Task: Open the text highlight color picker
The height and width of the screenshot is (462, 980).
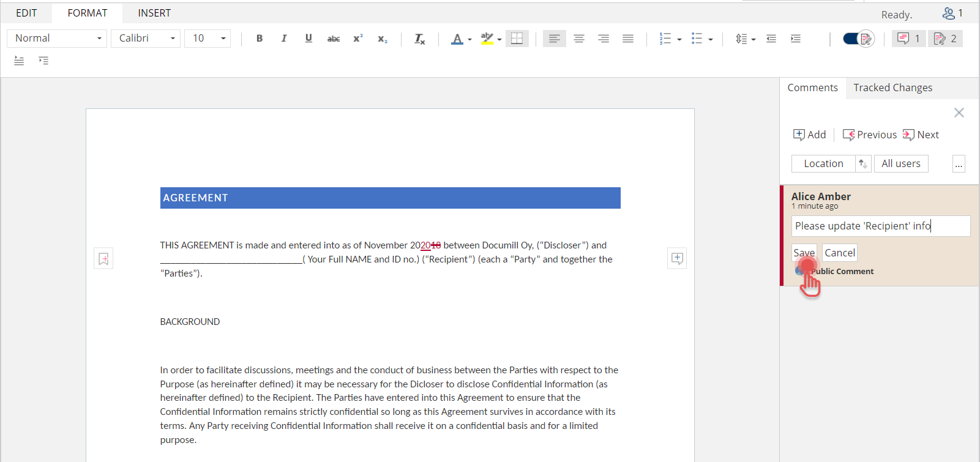Action: point(499,39)
